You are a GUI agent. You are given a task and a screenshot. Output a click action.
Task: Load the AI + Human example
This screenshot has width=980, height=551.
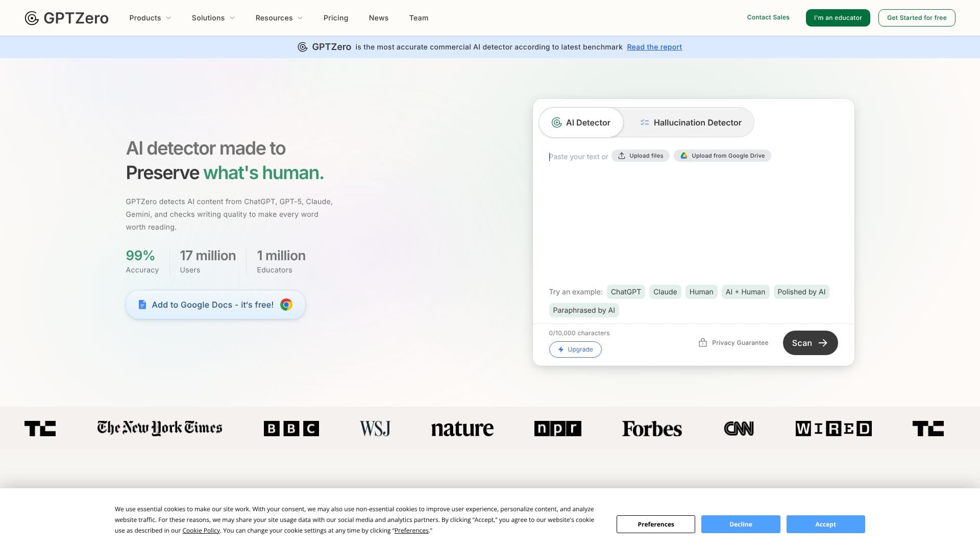click(745, 292)
